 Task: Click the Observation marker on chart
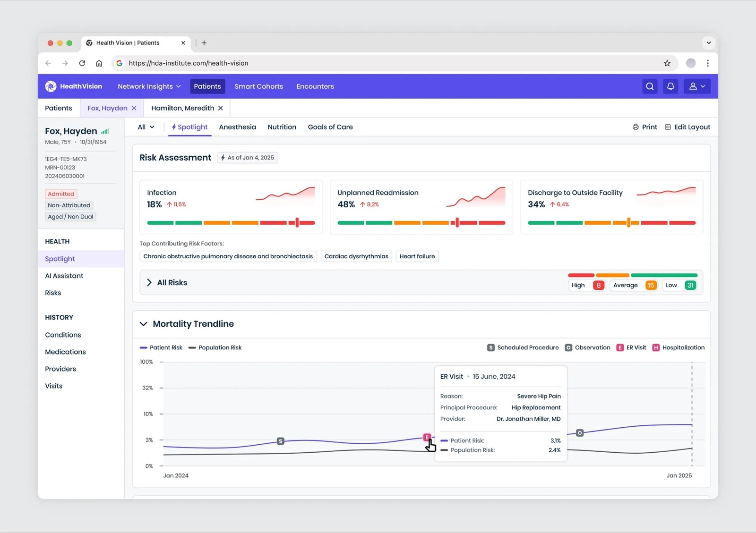coord(580,433)
